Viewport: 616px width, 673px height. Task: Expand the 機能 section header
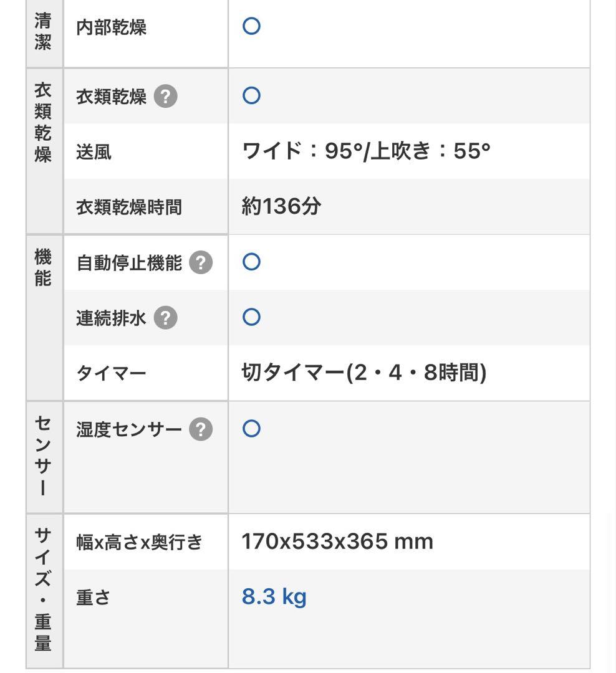pos(44,263)
